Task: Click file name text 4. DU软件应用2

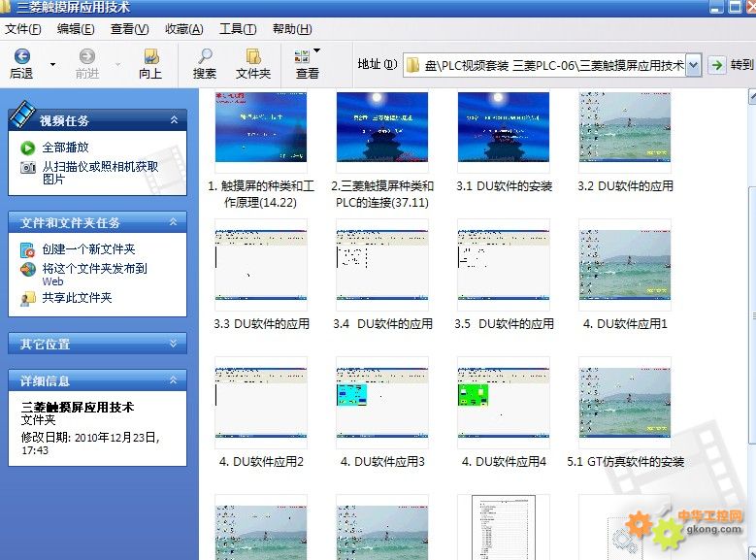Action: 261,462
